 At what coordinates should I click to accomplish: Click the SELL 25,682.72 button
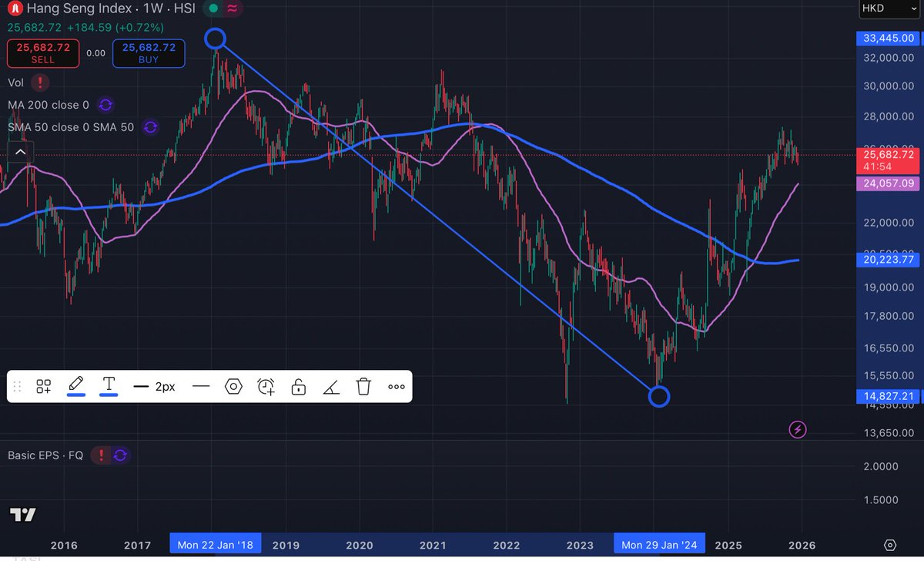pyautogui.click(x=42, y=52)
